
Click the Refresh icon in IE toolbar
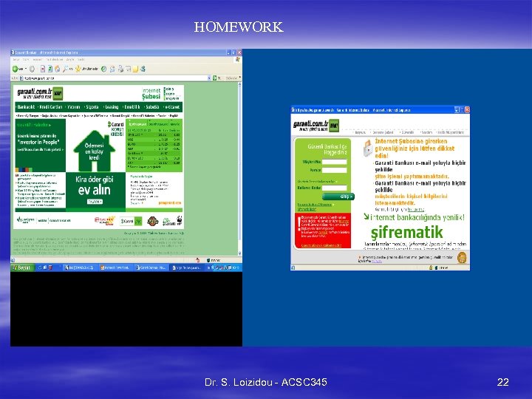click(x=50, y=69)
